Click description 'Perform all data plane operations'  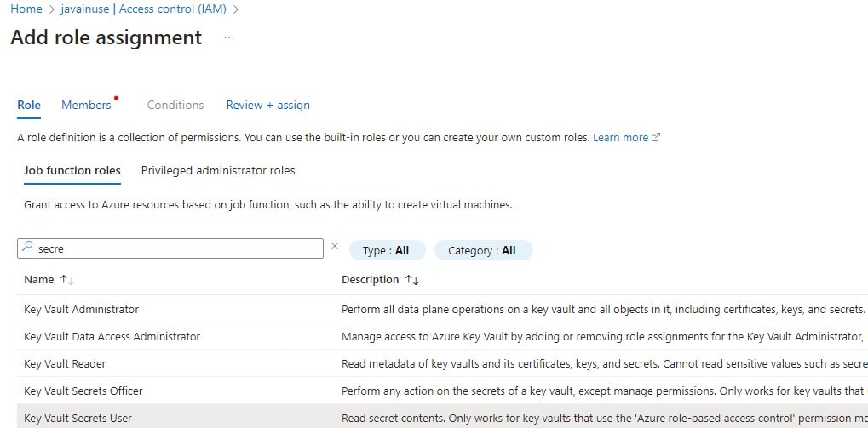tap(603, 309)
